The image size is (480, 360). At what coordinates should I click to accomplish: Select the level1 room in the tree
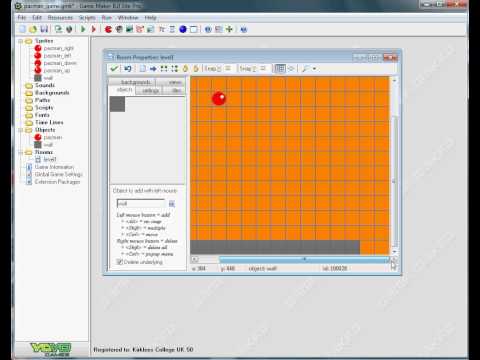pyautogui.click(x=50, y=159)
